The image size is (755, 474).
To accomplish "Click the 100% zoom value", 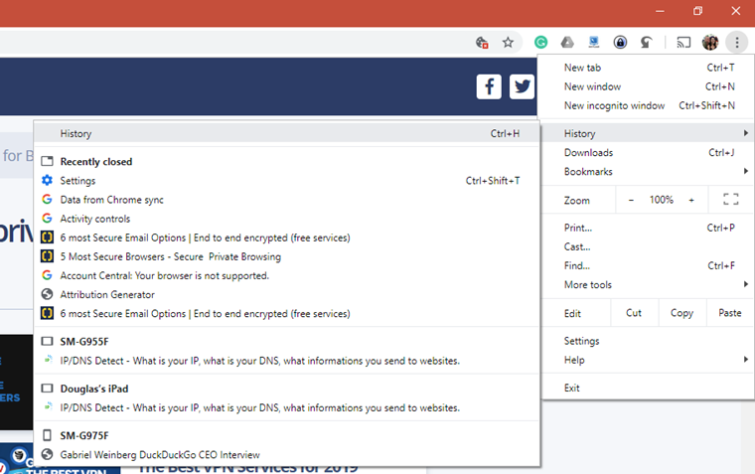I will [661, 199].
